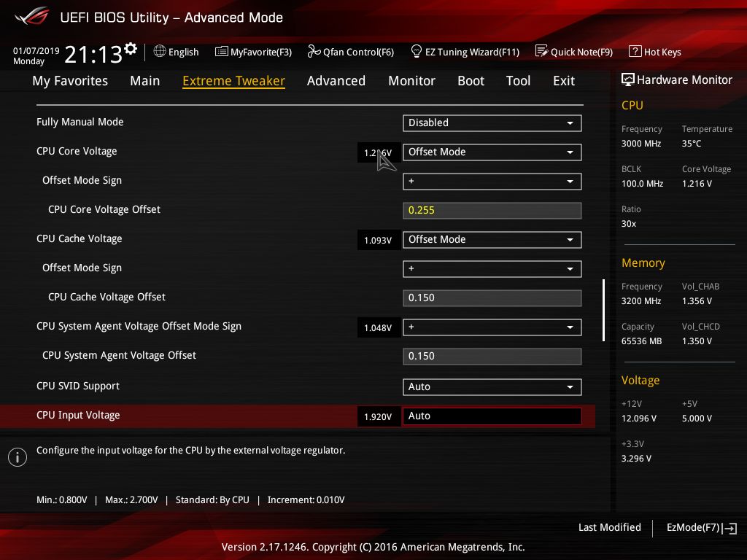Launch EZ Tuning Wizard(F11)
Image resolution: width=747 pixels, height=560 pixels.
(465, 52)
